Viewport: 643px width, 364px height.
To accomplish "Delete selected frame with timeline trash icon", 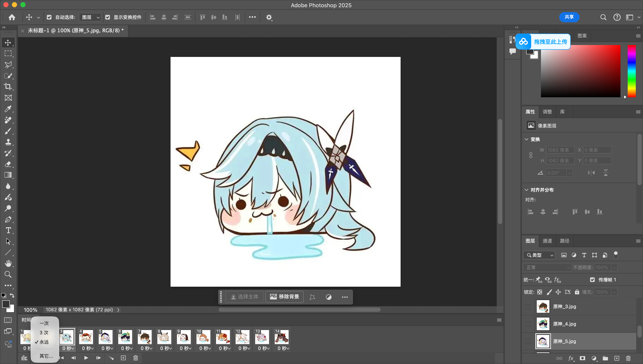I will [136, 358].
